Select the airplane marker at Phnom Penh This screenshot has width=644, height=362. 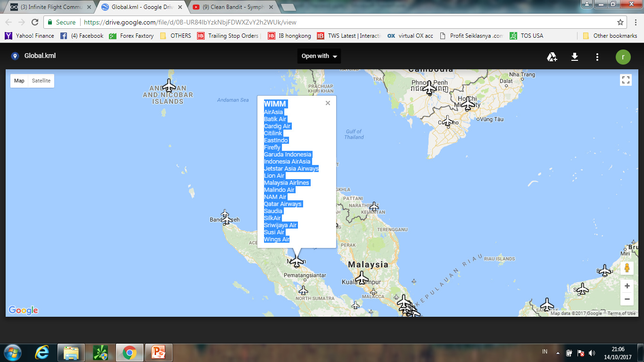(429, 88)
